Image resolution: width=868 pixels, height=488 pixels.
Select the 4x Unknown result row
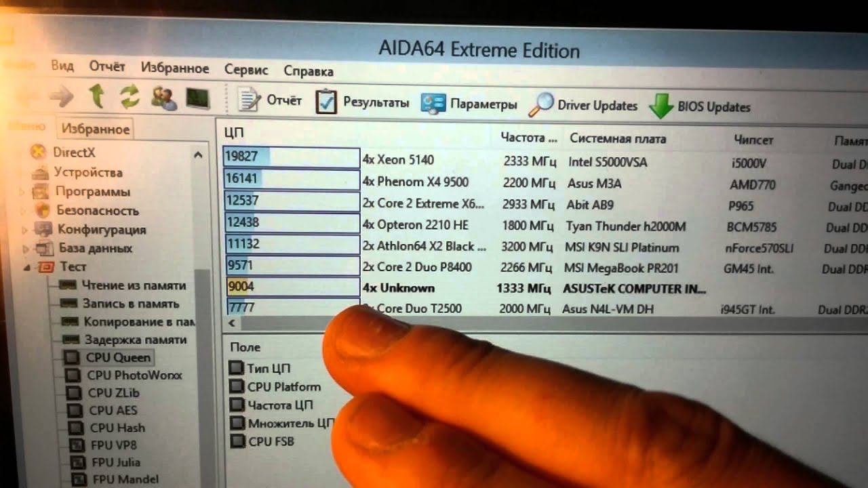[546, 288]
